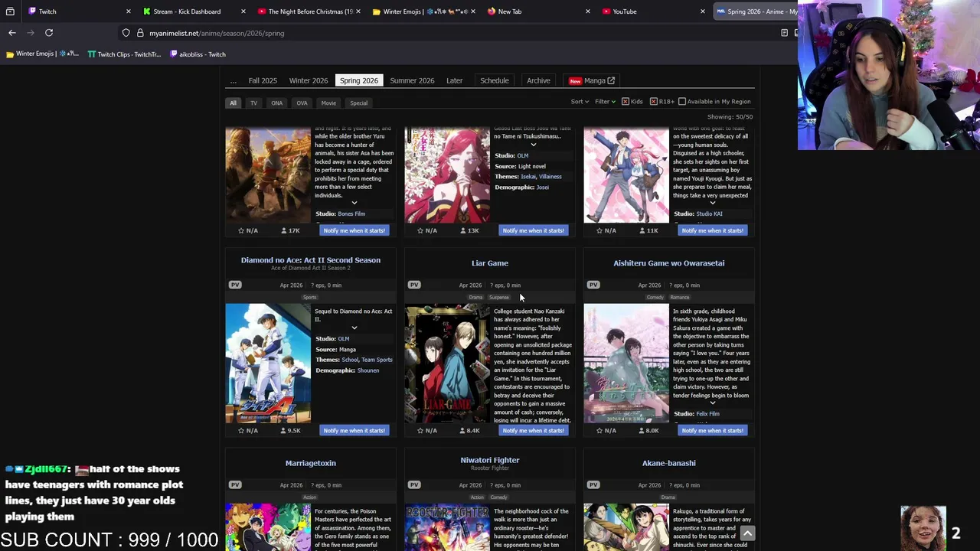Click the PV badge on Marriagetoxin
Image resolution: width=980 pixels, height=551 pixels.
(235, 484)
